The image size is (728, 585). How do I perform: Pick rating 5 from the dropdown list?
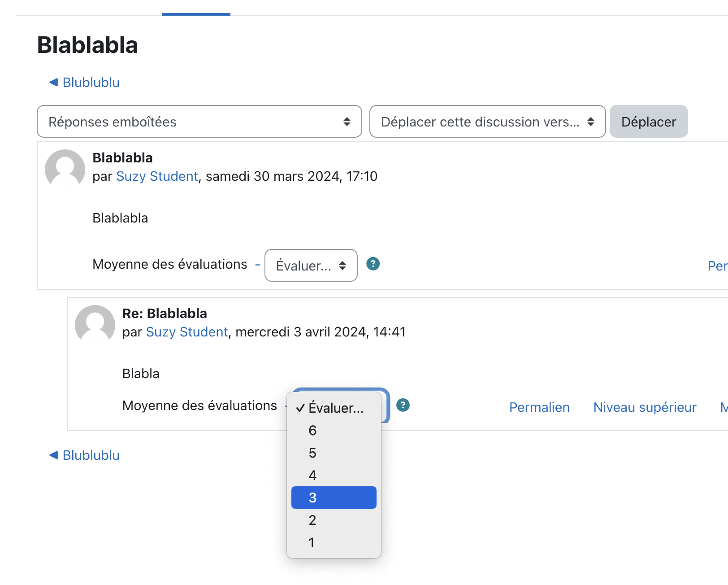pyautogui.click(x=334, y=453)
